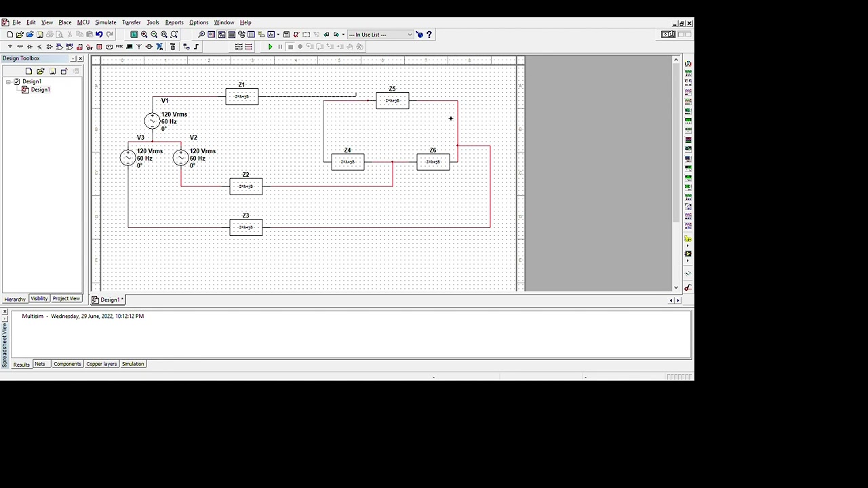868x488 pixels.
Task: Place a source component
Action: 10,47
